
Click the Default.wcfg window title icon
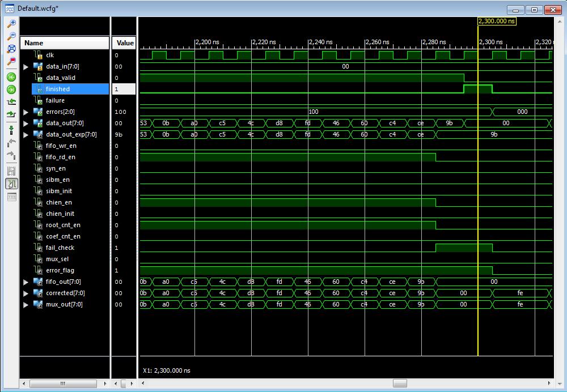click(x=10, y=8)
